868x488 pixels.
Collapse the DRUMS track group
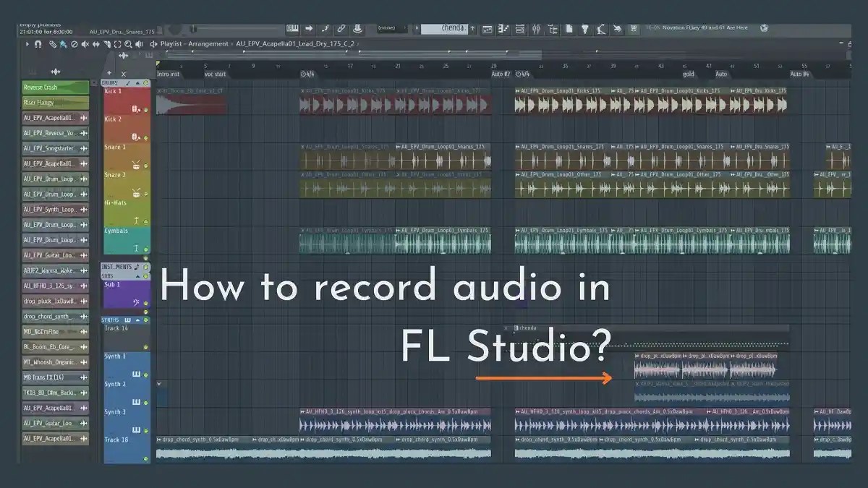pyautogui.click(x=137, y=83)
